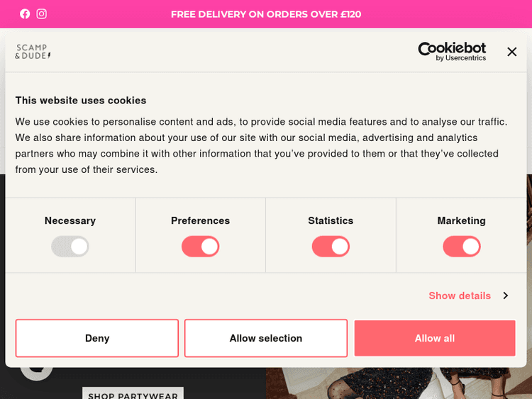
Task: Click the cookie description paragraph
Action: pos(262,145)
